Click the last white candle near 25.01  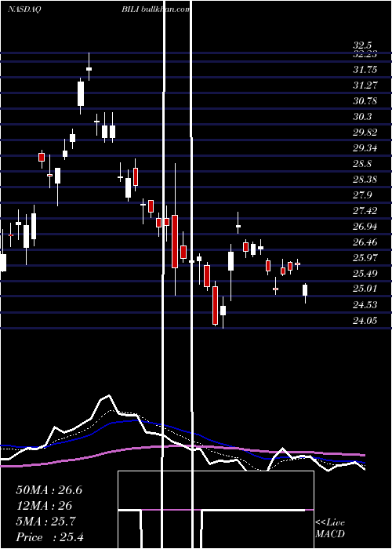(305, 290)
